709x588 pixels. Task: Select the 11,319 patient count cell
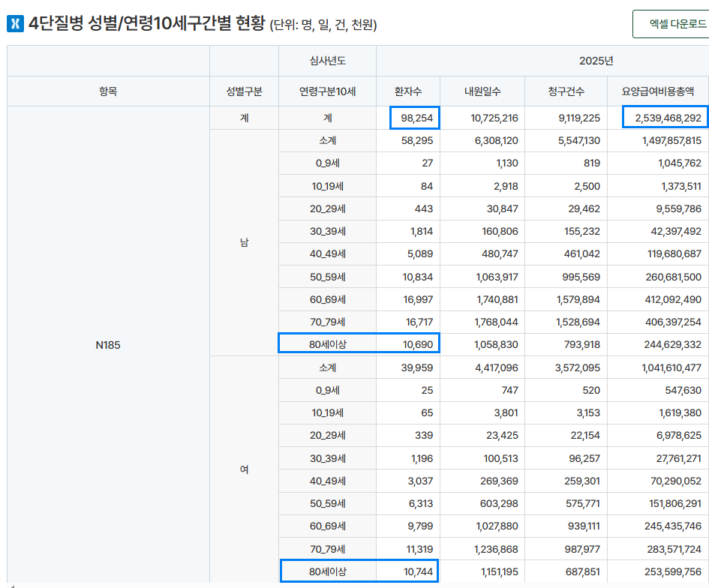pyautogui.click(x=408, y=549)
